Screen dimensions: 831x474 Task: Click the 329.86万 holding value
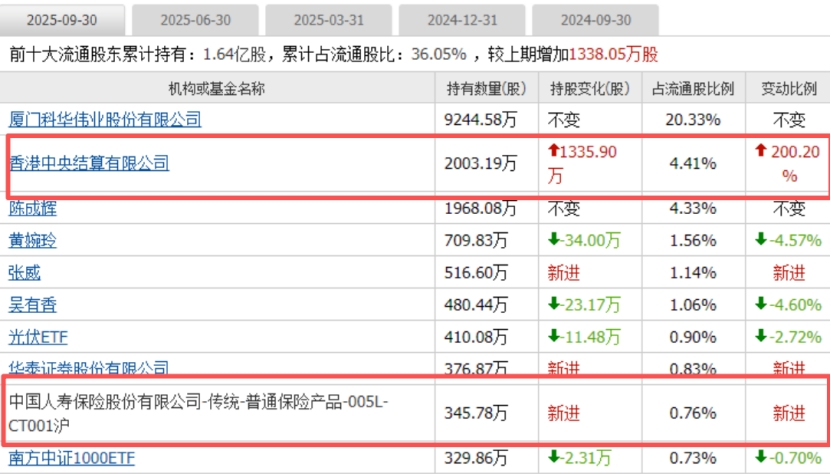pyautogui.click(x=476, y=458)
